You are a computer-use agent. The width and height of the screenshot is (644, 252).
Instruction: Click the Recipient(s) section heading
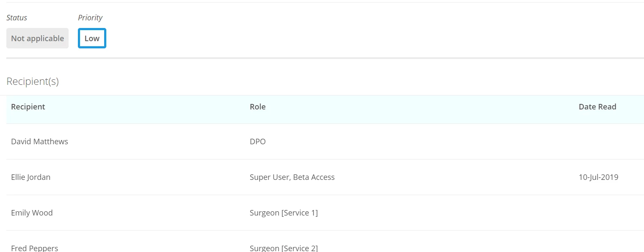point(33,81)
